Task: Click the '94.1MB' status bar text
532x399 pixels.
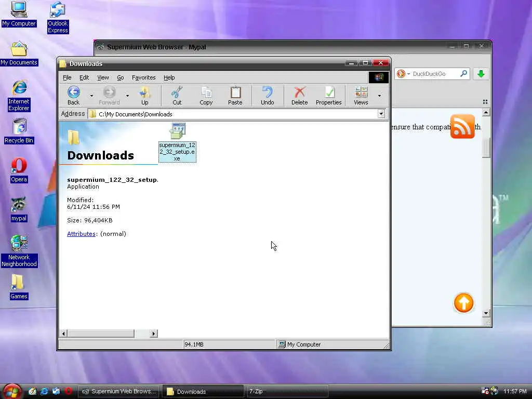Action: [x=194, y=344]
